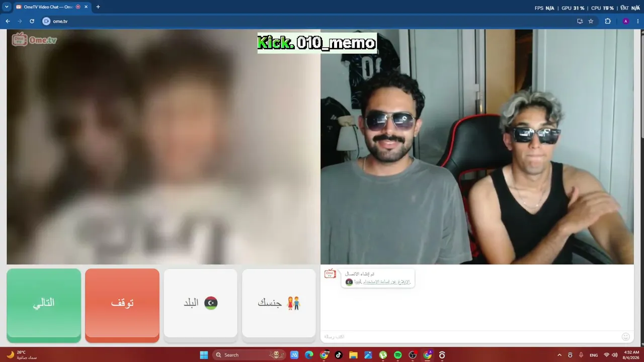The image size is (644, 362).
Task: Open the emoji picker in chat
Action: (626, 336)
